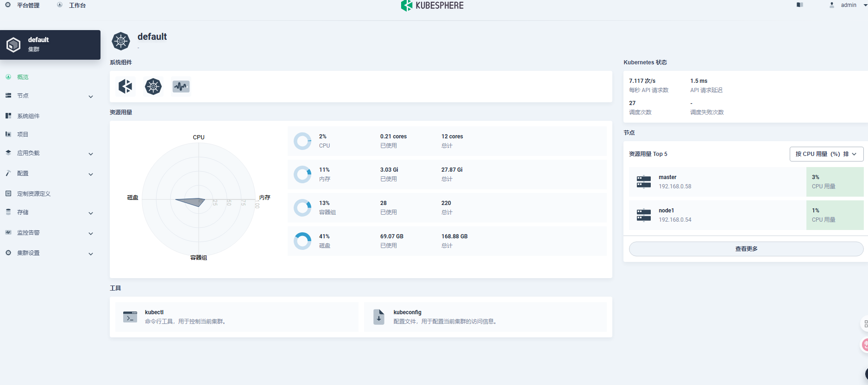The width and height of the screenshot is (868, 385).
Task: Open the admin account dropdown arrow
Action: 865,5
